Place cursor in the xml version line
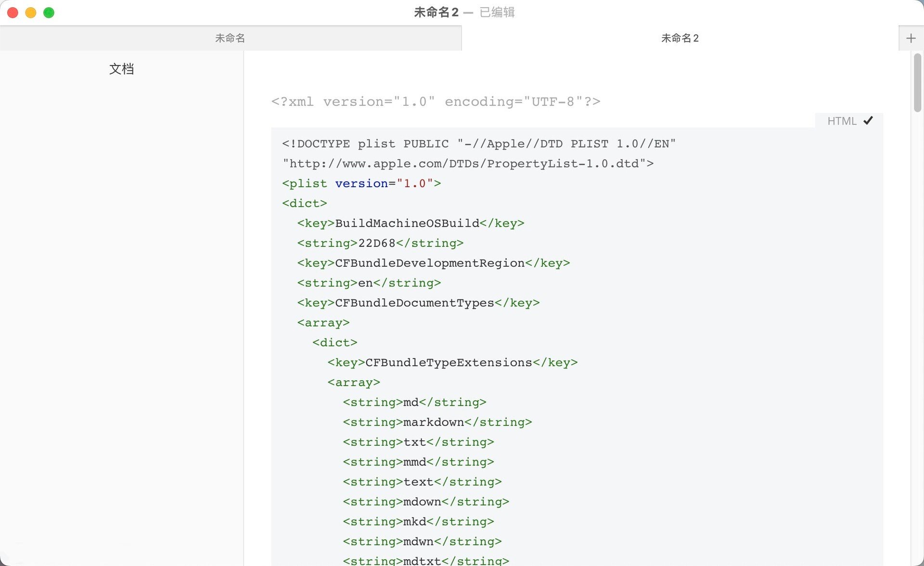The image size is (924, 566). (436, 102)
